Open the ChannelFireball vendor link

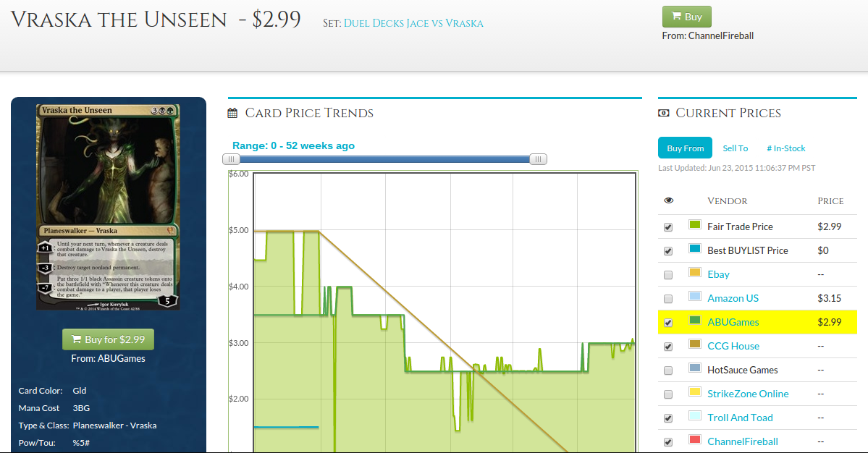(x=743, y=441)
